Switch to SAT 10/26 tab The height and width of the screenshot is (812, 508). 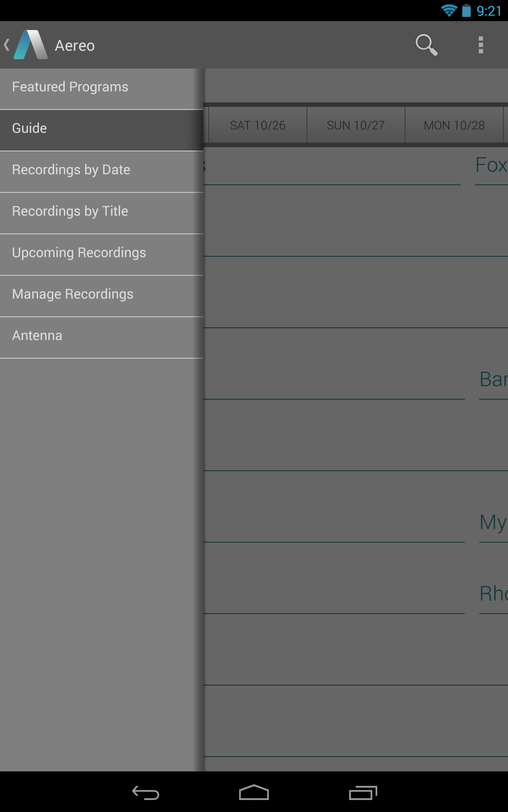click(x=257, y=125)
